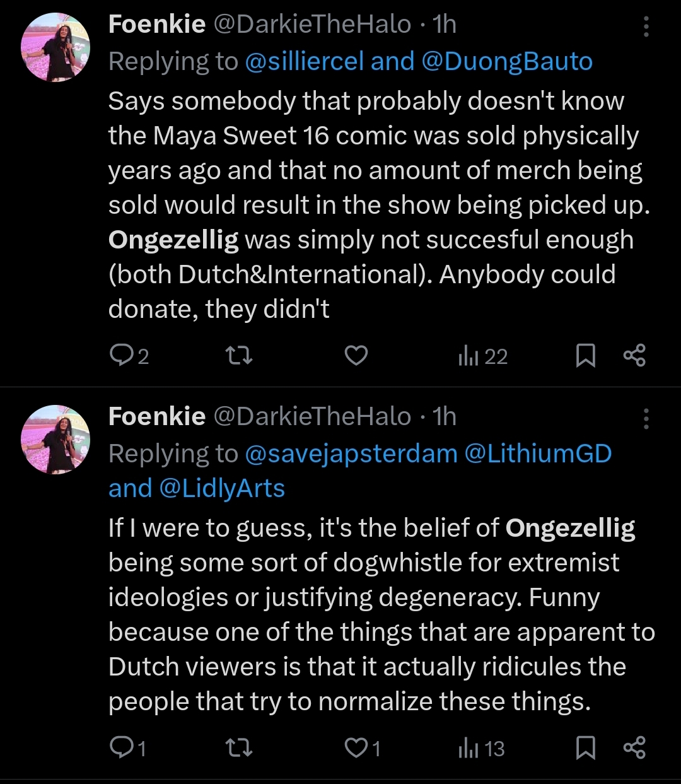Open the @savejapsterdam profile mention
The image size is (681, 784).
click(x=351, y=453)
